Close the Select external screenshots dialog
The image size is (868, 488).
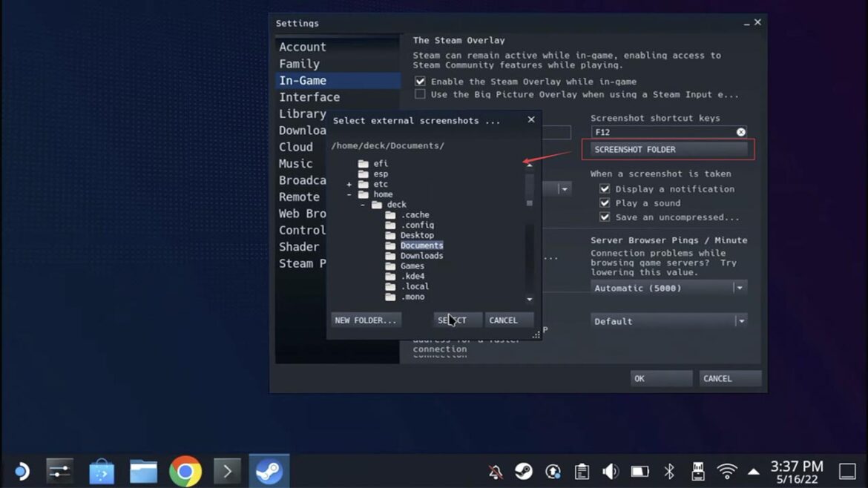point(531,119)
